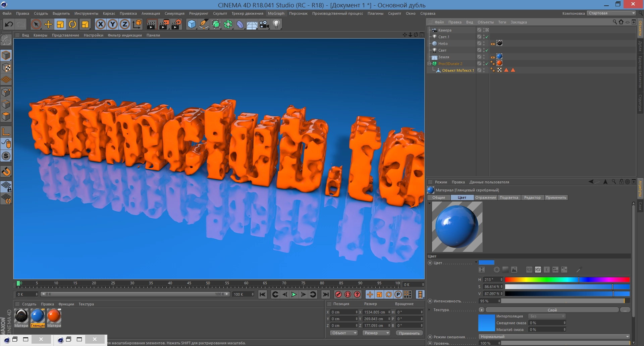Click the texture ellipsis button

pos(625,310)
